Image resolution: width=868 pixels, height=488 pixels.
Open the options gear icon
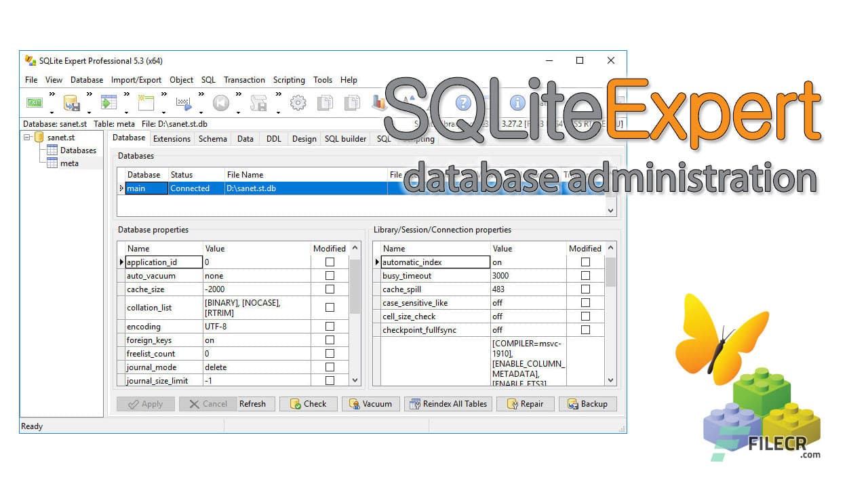298,102
